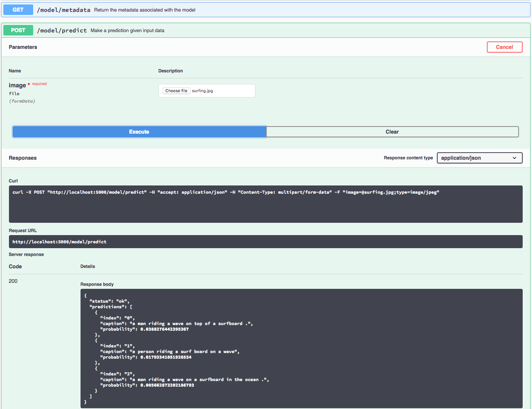Click the 'file' parameter type text
This screenshot has width=532, height=409.
[14, 94]
